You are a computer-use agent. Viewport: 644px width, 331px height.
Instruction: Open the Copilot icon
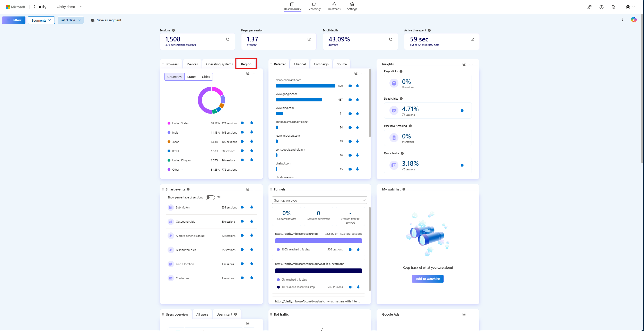(x=633, y=20)
